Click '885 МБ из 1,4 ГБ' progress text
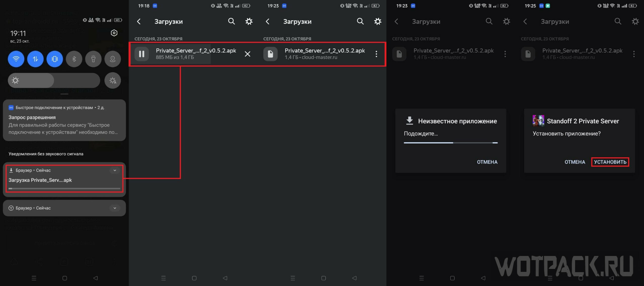The width and height of the screenshot is (644, 286). 175,57
